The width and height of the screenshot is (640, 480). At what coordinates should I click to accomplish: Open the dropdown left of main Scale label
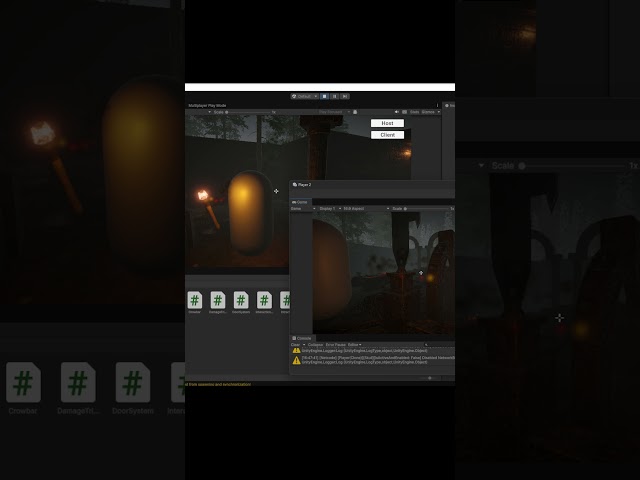click(210, 112)
